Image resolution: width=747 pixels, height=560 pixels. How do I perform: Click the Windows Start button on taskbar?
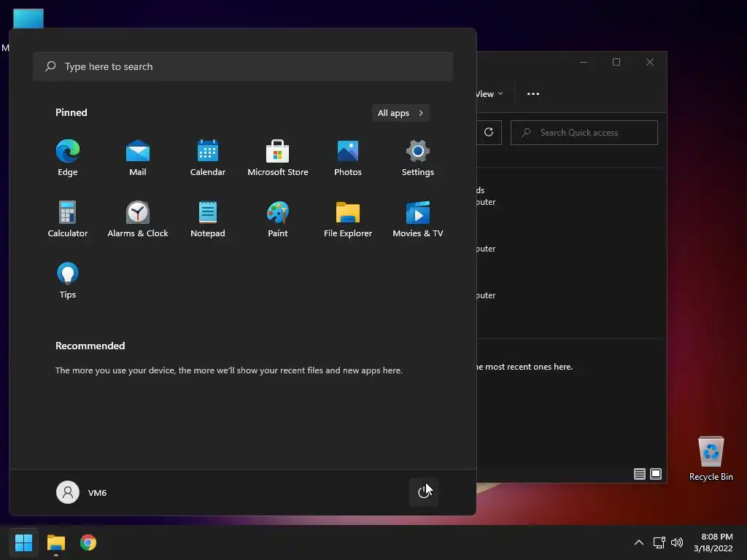click(24, 542)
